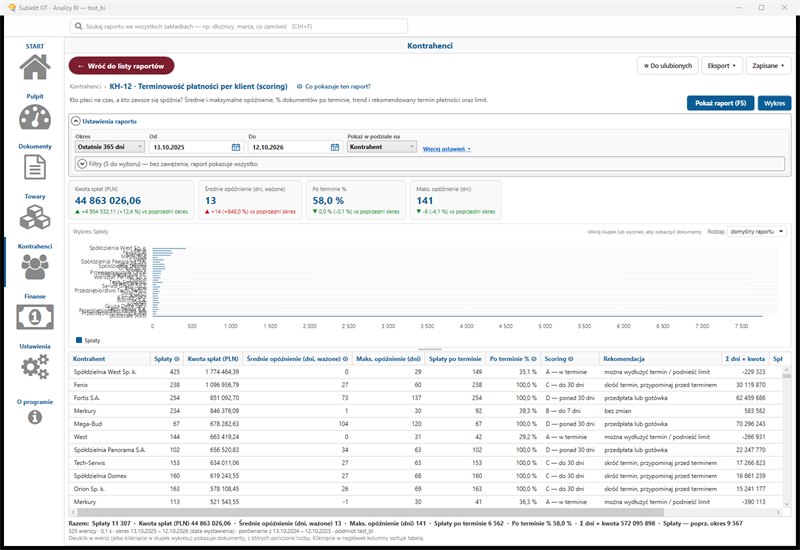Sort by Σ dni × kwota column header

pos(745,359)
